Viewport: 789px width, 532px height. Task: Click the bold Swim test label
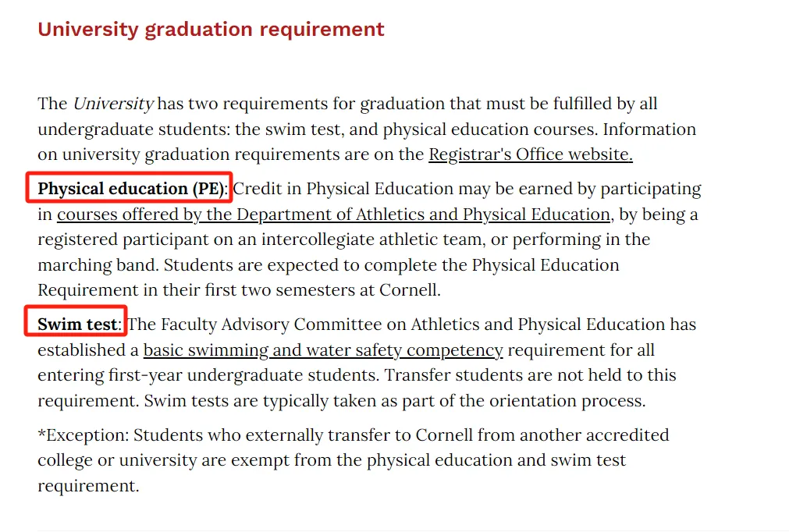tap(77, 325)
